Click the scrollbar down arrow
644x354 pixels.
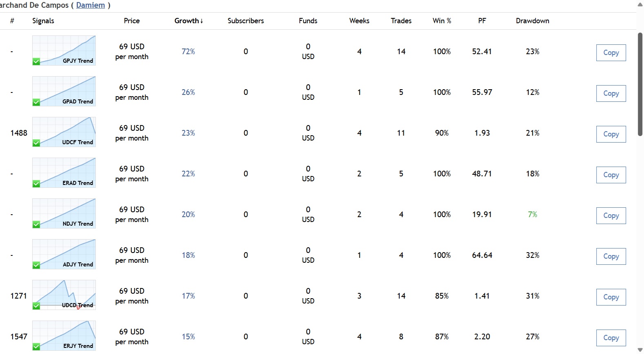640,350
